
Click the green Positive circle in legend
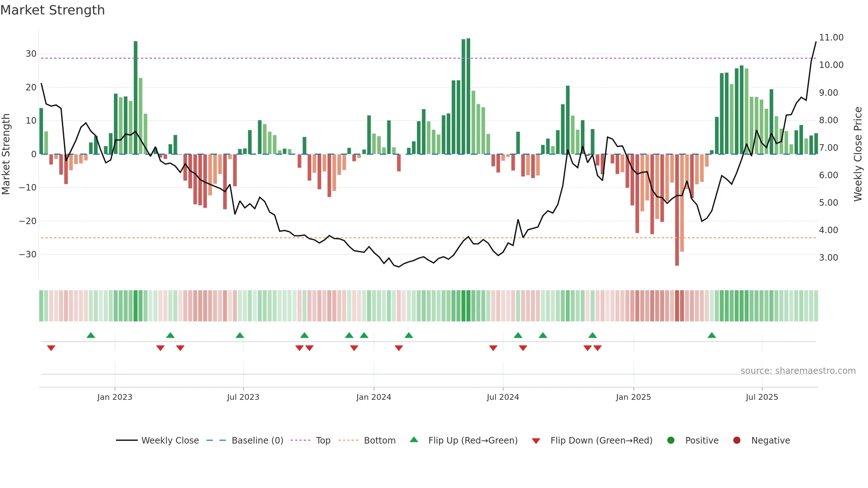[671, 440]
